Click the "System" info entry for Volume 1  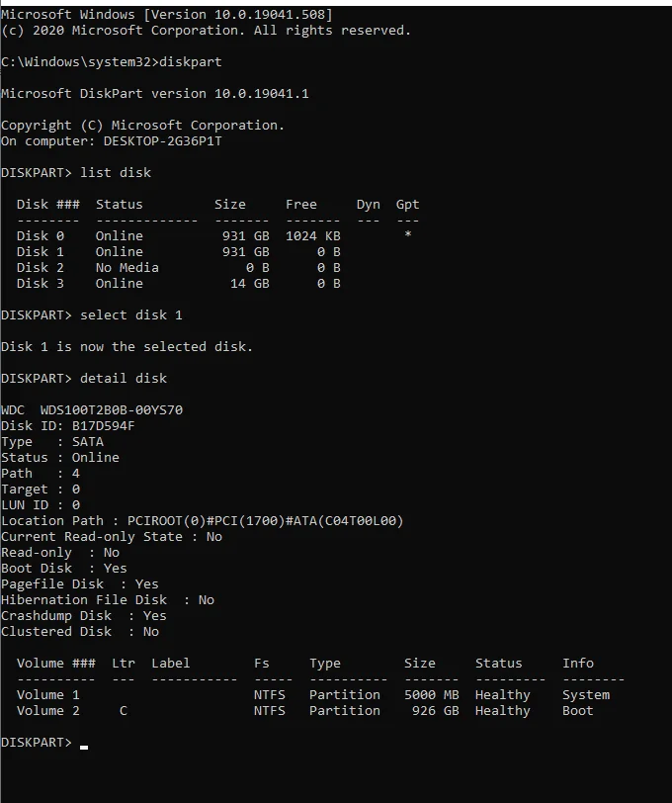(585, 695)
